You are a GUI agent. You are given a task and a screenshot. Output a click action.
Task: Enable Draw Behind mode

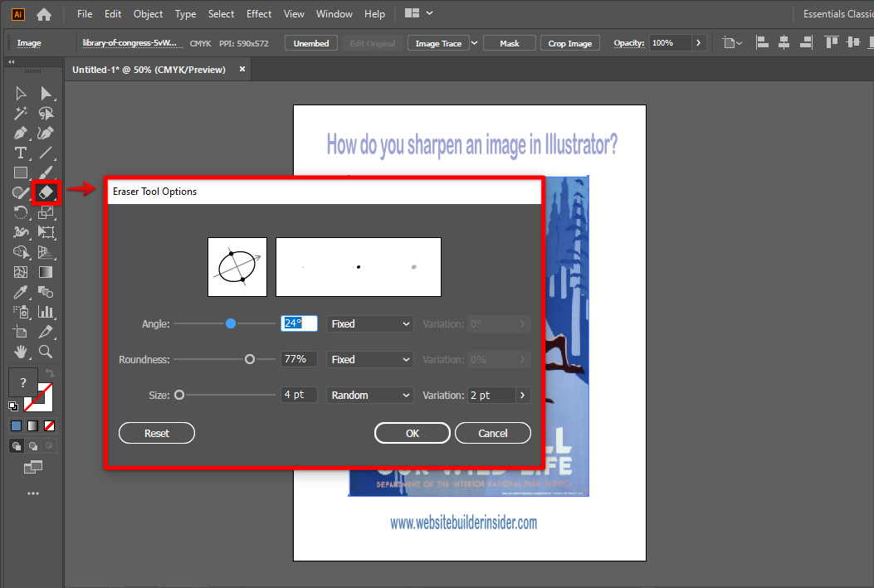pos(33,445)
